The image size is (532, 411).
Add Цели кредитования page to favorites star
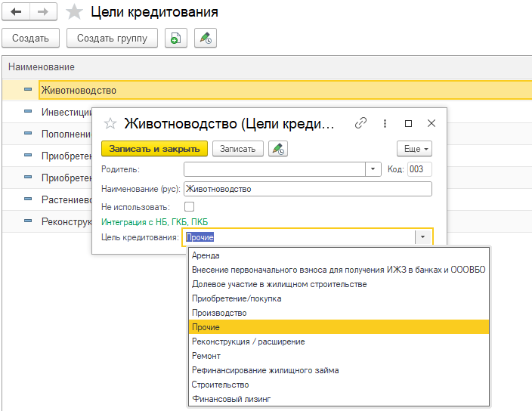click(x=74, y=12)
